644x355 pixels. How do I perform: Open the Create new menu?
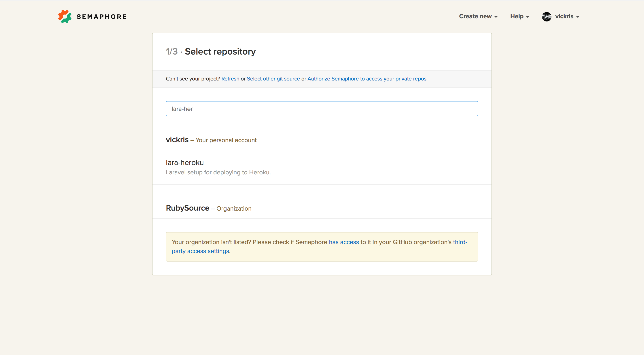point(475,17)
